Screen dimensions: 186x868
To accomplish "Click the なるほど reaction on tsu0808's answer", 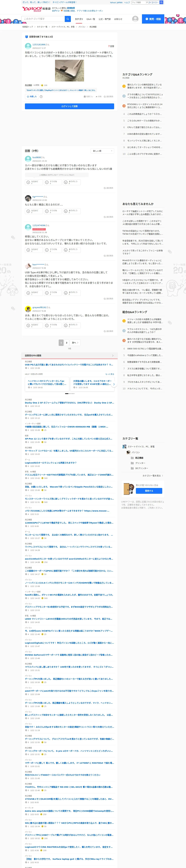I will (x=33, y=182).
